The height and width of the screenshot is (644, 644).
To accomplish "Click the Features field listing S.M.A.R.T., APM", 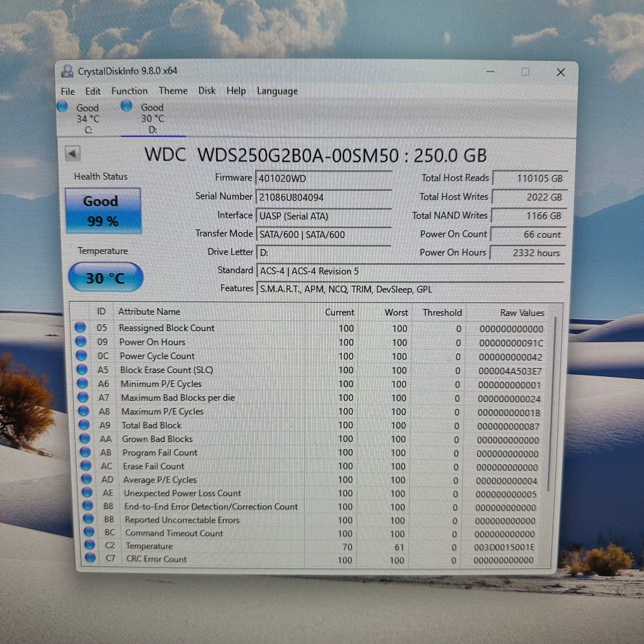I will click(410, 289).
